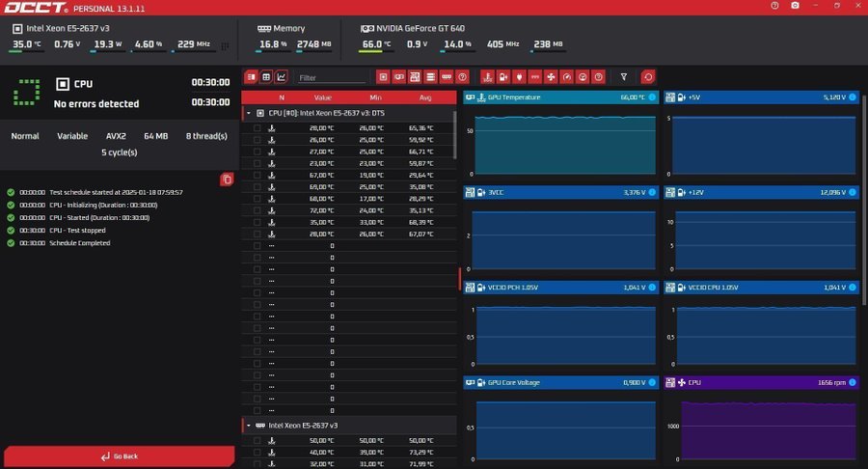Open info for the +12V graph
Screen dimensions: 868x469
[x=853, y=193]
